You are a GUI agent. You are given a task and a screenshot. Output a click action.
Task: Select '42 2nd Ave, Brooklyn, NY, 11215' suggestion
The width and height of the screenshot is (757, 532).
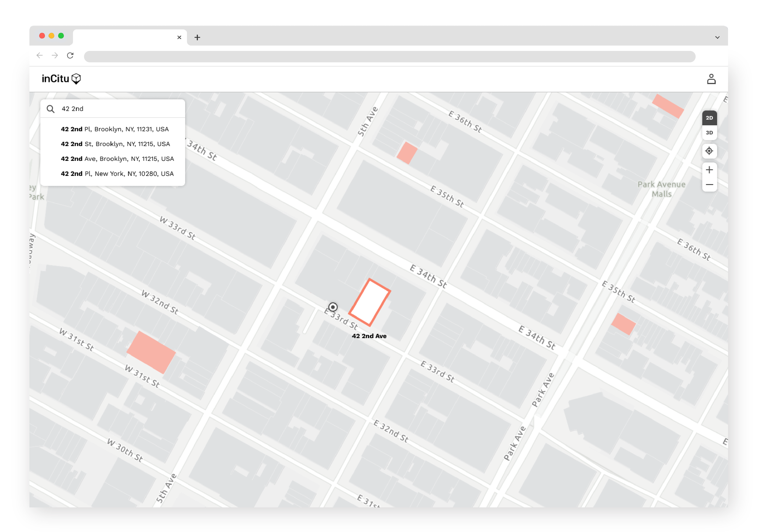pyautogui.click(x=117, y=159)
